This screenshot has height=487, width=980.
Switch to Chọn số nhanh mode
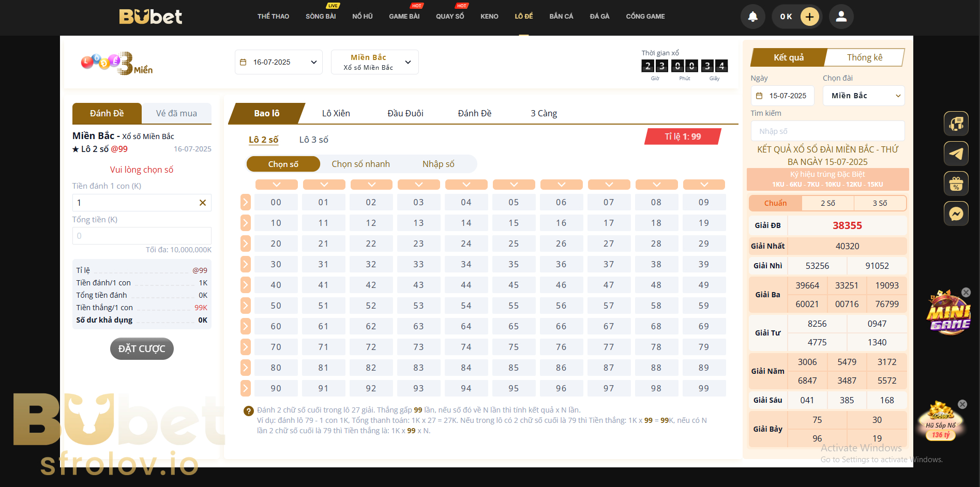click(x=361, y=164)
